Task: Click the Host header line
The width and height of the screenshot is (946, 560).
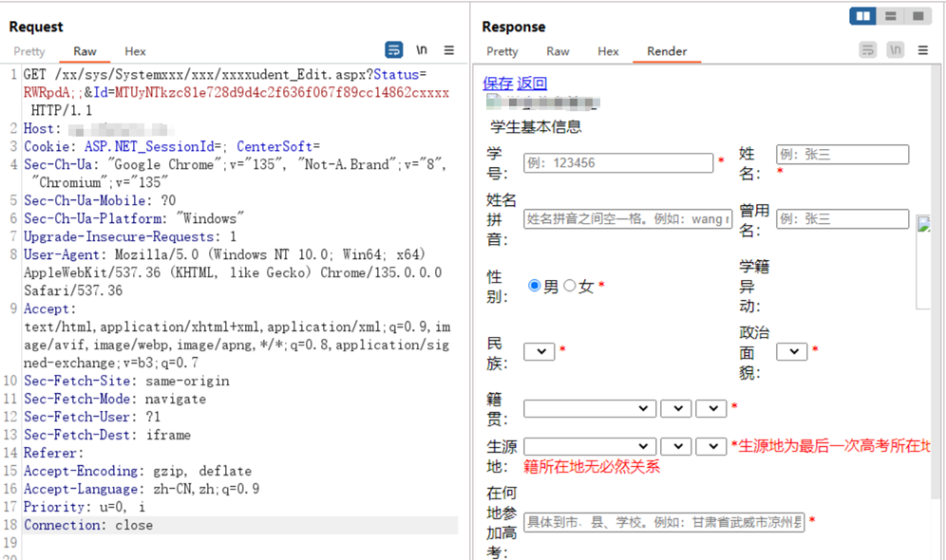Action: pos(99,129)
